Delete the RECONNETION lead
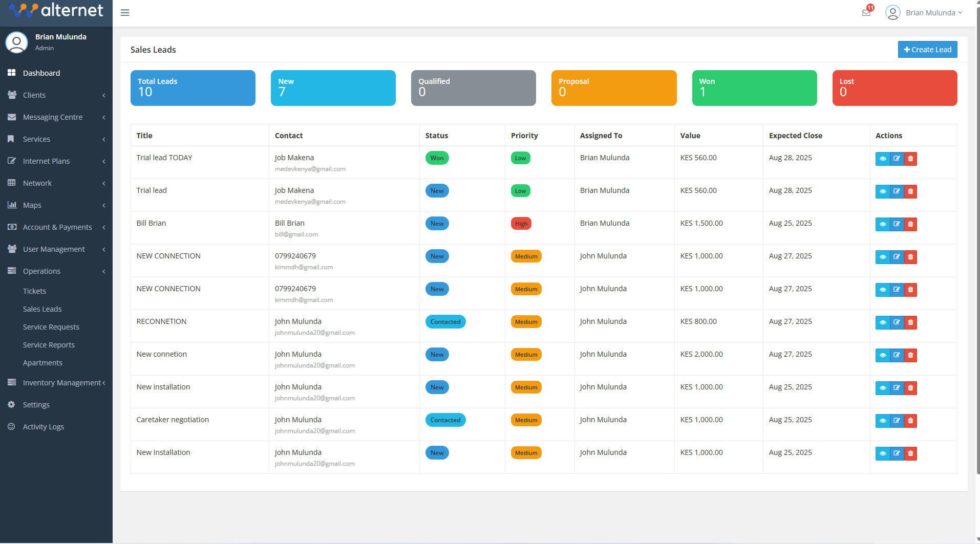Viewport: 980px width, 544px height. click(x=910, y=322)
